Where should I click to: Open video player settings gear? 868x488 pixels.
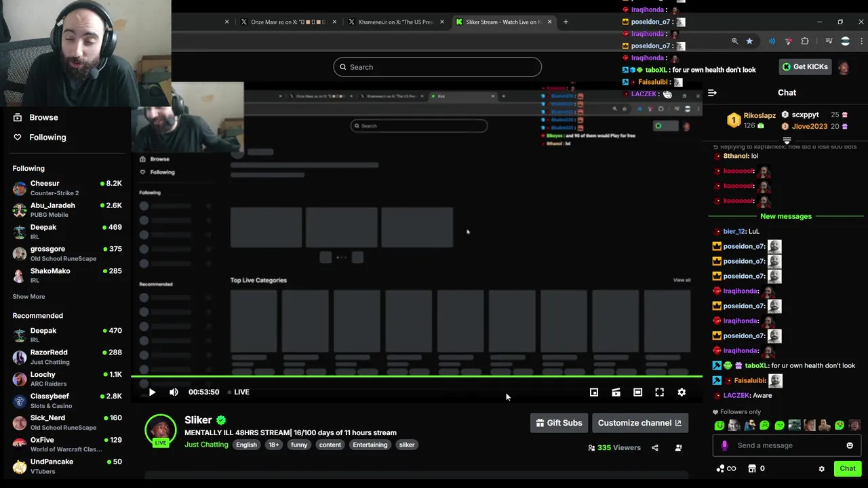(x=682, y=392)
